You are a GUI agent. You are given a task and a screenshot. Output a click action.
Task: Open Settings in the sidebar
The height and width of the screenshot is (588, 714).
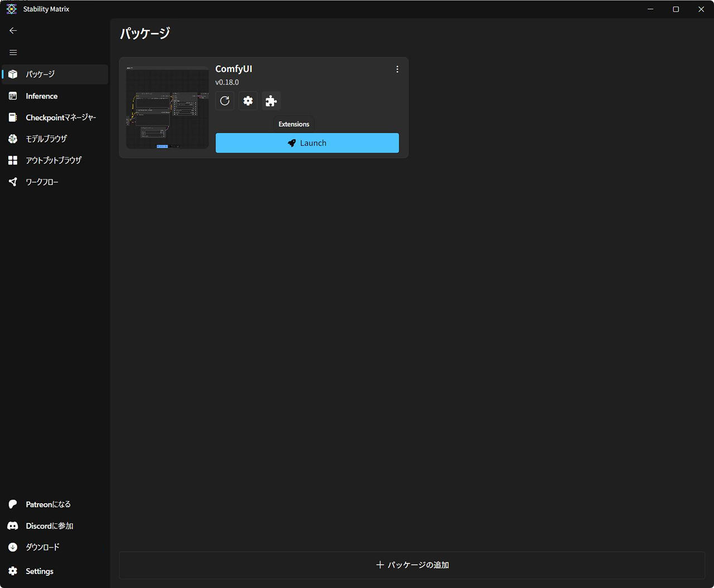point(55,571)
